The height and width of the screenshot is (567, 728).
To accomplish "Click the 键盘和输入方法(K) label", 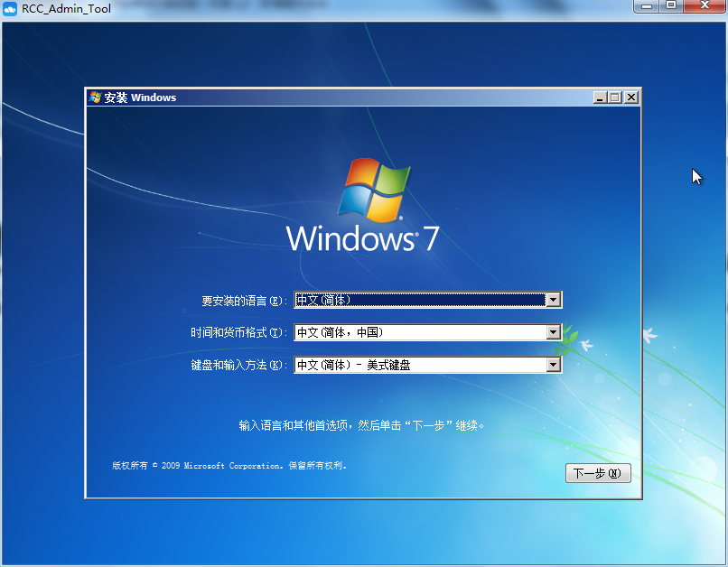I will coord(238,366).
